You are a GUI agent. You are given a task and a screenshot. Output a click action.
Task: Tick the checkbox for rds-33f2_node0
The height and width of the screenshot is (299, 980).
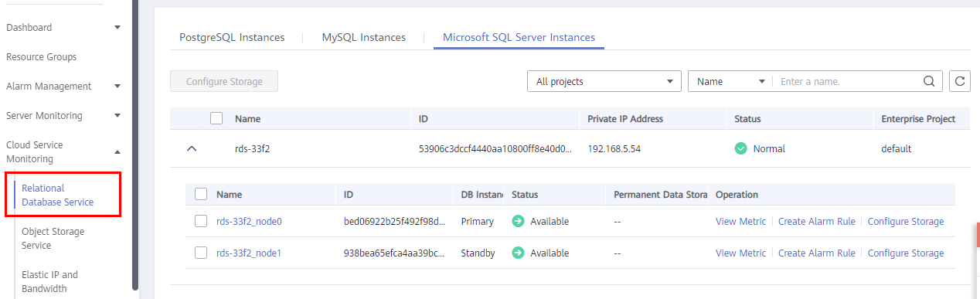(201, 221)
